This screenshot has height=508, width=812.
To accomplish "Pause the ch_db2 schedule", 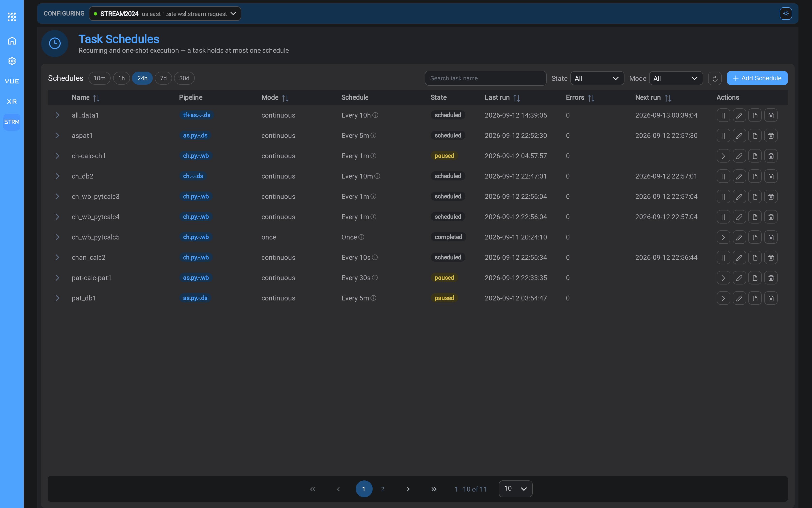I will pos(723,176).
